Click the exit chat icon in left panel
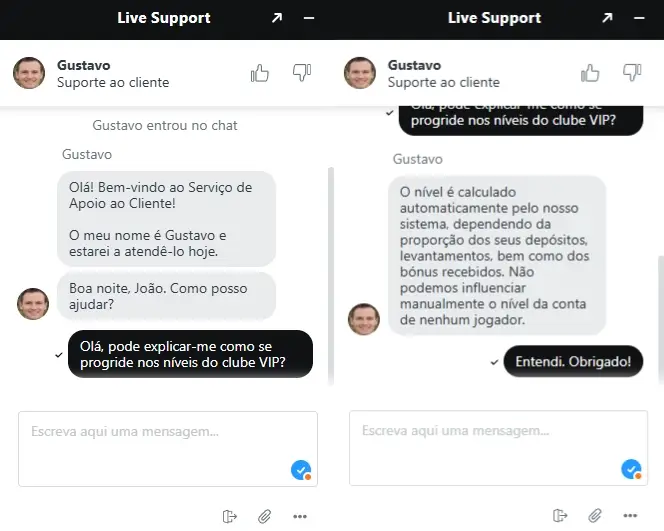This screenshot has width=664, height=531. [230, 516]
